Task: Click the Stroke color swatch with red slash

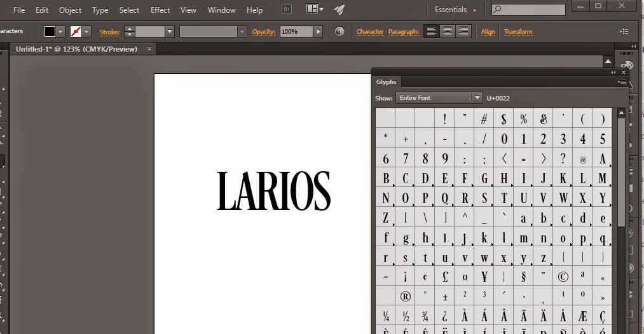Action: tap(76, 31)
